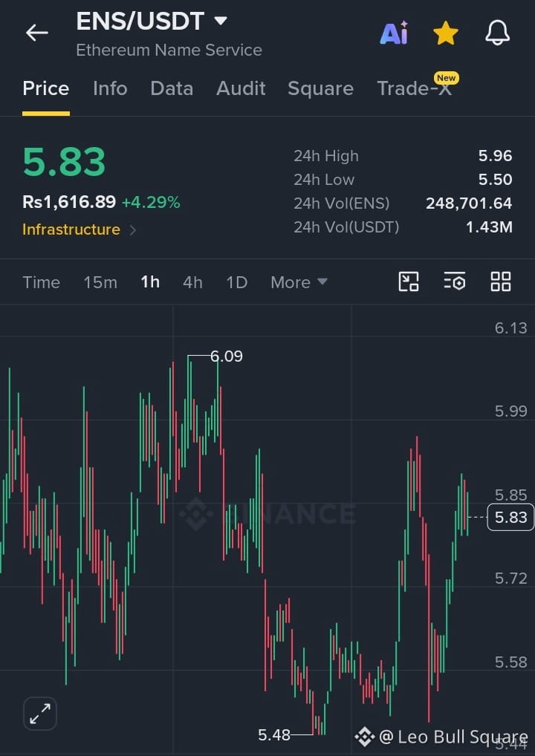Click the 24h High value 5.96
This screenshot has width=535, height=756.
[x=496, y=156]
